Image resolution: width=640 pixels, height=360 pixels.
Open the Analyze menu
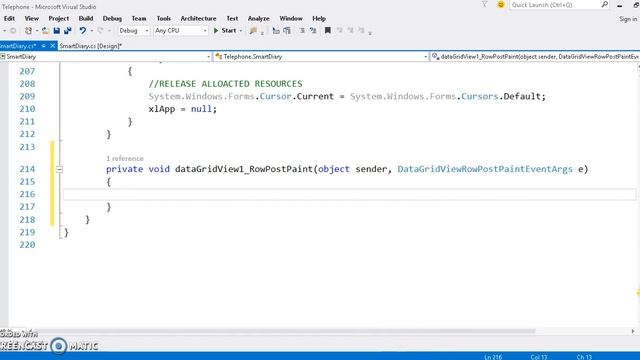[x=259, y=18]
